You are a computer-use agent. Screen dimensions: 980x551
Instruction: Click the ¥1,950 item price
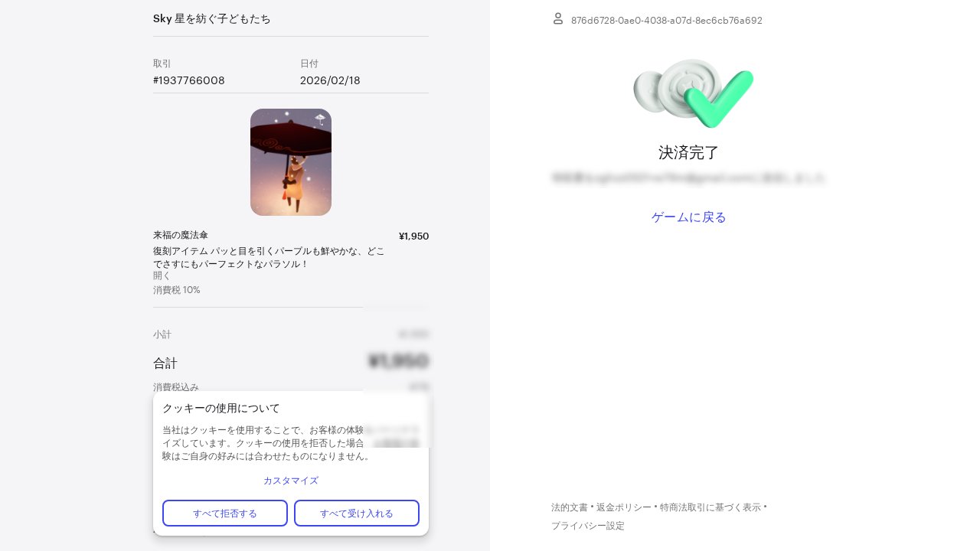413,236
